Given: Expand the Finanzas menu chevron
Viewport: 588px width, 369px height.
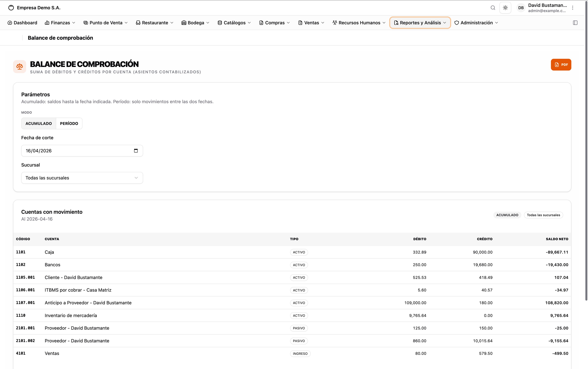Looking at the screenshot, I should pos(74,23).
